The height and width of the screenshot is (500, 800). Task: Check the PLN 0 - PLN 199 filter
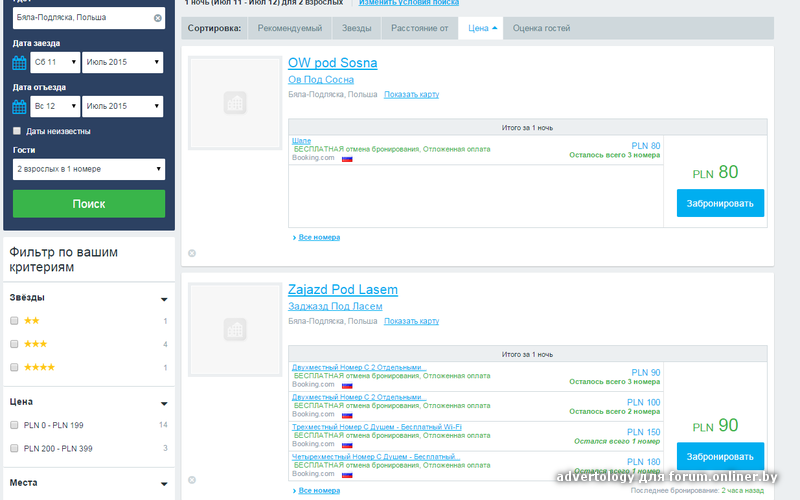click(x=14, y=424)
